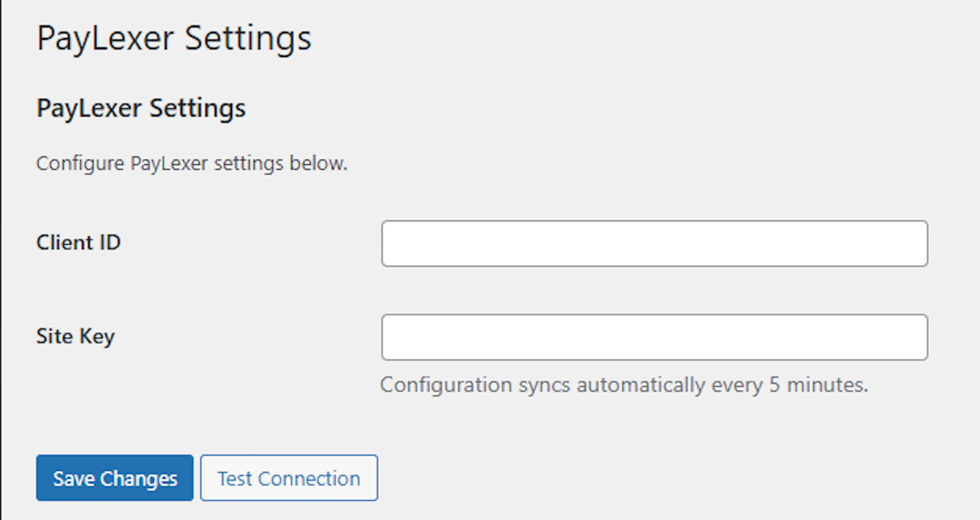Click 'PayLexer' in the top page title
The height and width of the screenshot is (520, 980).
pos(105,39)
